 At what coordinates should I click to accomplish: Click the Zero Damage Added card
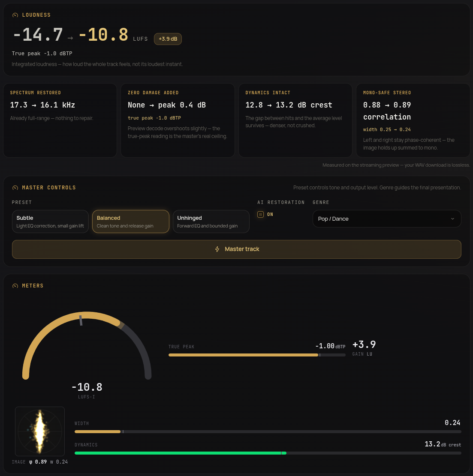[178, 120]
